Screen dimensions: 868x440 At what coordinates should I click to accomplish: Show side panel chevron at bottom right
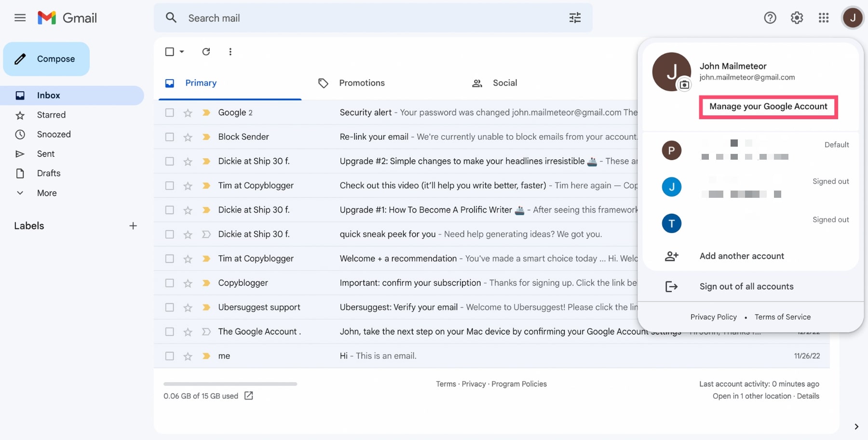(x=856, y=426)
